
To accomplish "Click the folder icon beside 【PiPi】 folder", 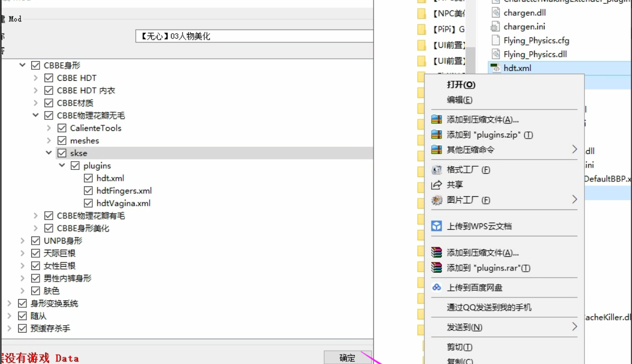I will [x=421, y=30].
